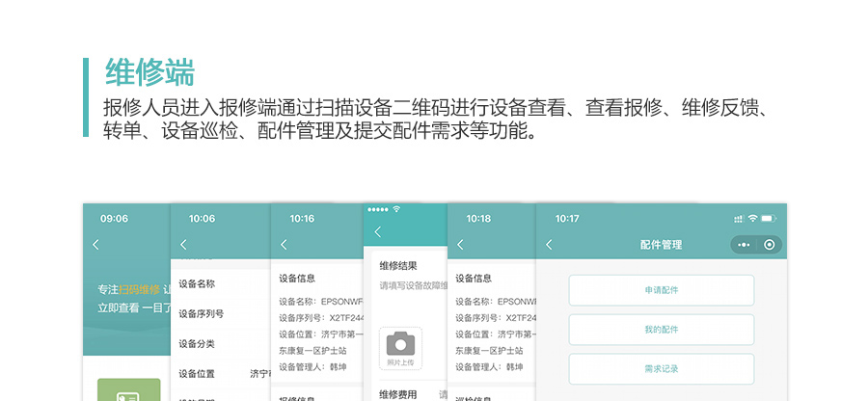Tap camera icon to upload photo
This screenshot has width=868, height=401.
tap(399, 344)
